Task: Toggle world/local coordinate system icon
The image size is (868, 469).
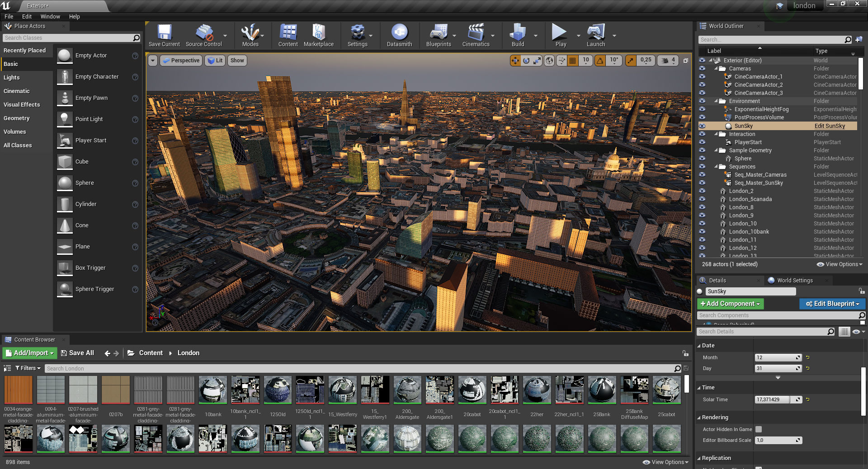Action: (549, 61)
